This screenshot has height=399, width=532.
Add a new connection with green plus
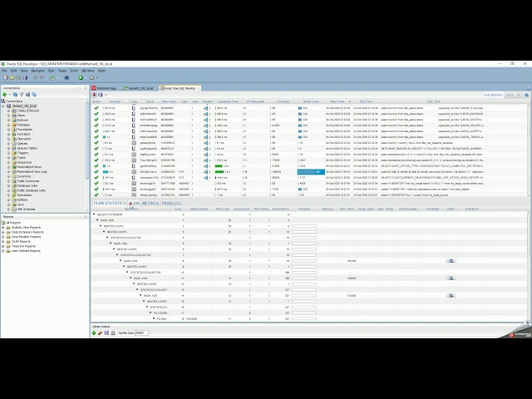(x=4, y=95)
